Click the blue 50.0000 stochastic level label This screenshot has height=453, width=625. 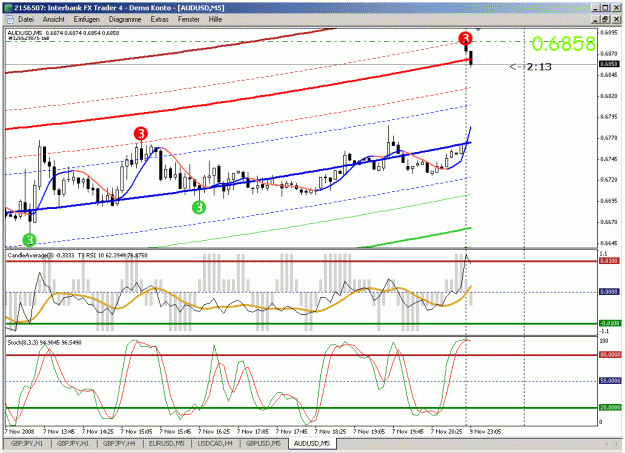pyautogui.click(x=610, y=381)
